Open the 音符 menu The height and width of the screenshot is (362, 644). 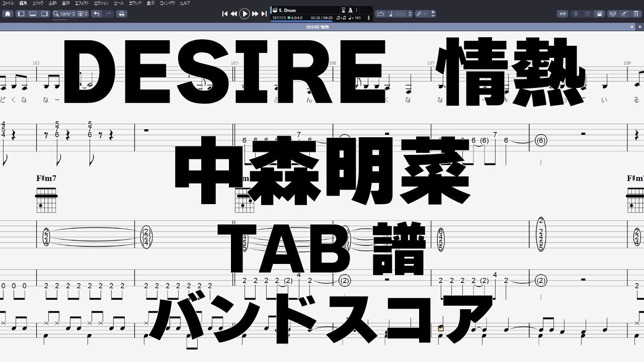pos(66,3)
